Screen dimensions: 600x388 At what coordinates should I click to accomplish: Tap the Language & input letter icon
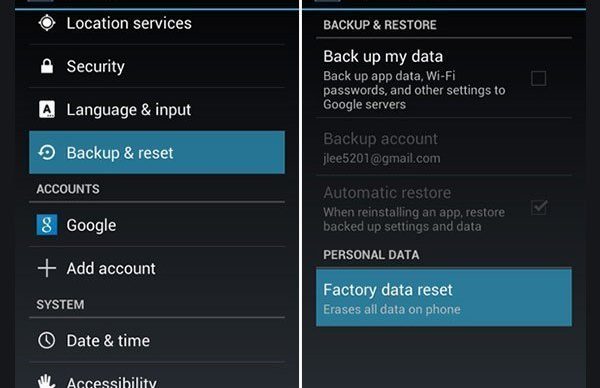[x=47, y=109]
